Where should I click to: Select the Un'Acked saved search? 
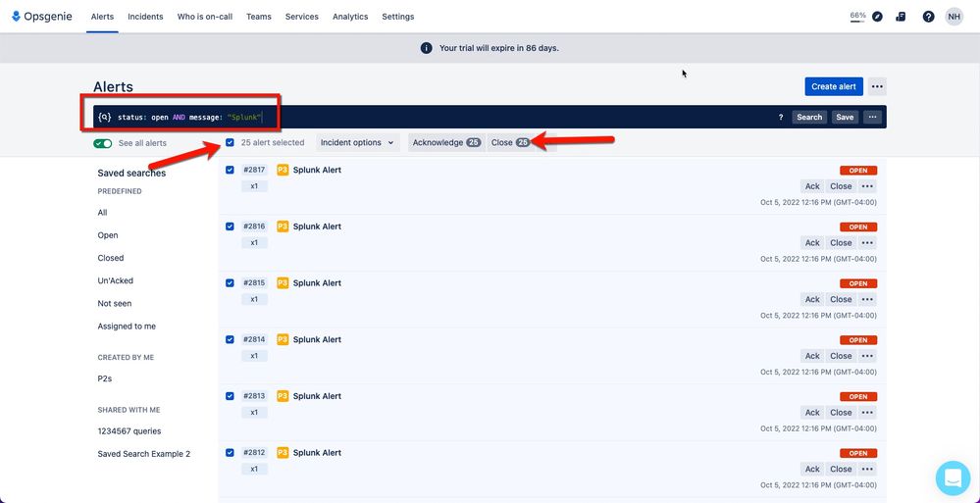tap(116, 280)
